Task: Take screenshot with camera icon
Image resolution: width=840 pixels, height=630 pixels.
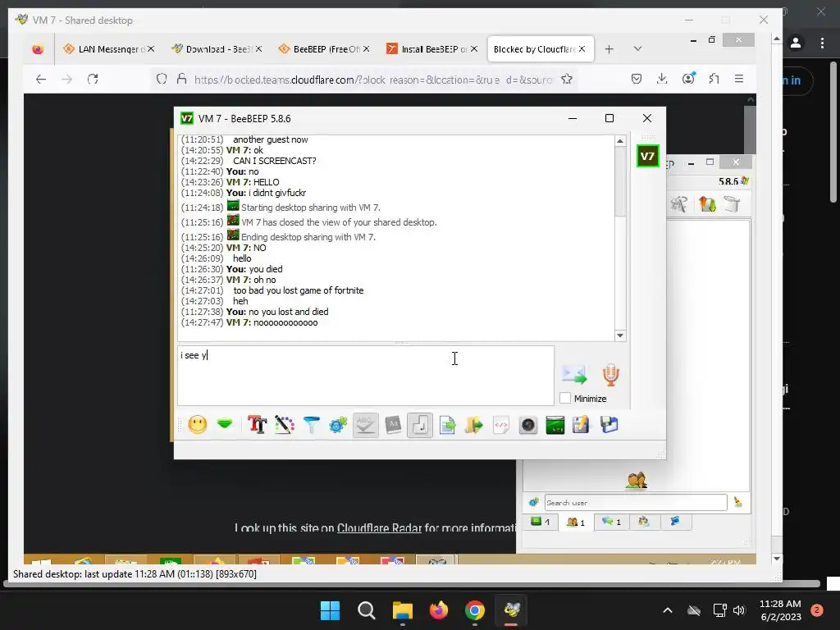Action: point(527,425)
